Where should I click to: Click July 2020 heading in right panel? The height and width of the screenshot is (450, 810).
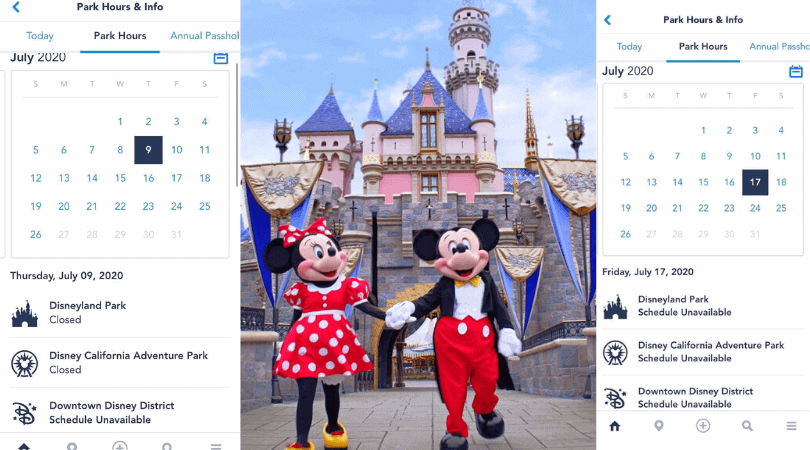click(628, 71)
